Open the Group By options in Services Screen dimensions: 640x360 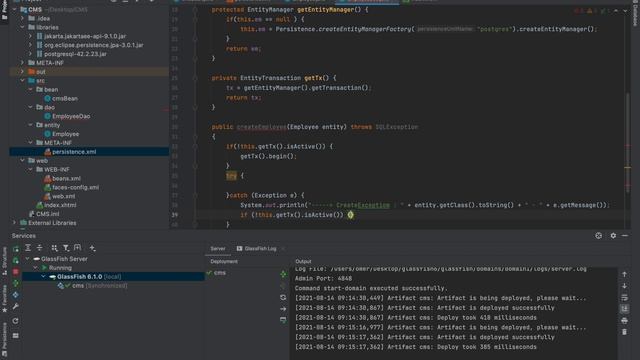point(54,248)
